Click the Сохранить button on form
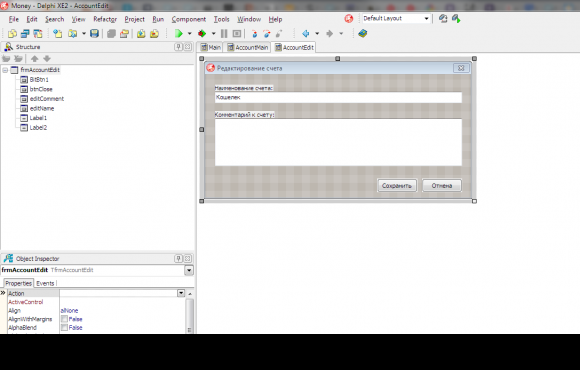 click(x=397, y=186)
